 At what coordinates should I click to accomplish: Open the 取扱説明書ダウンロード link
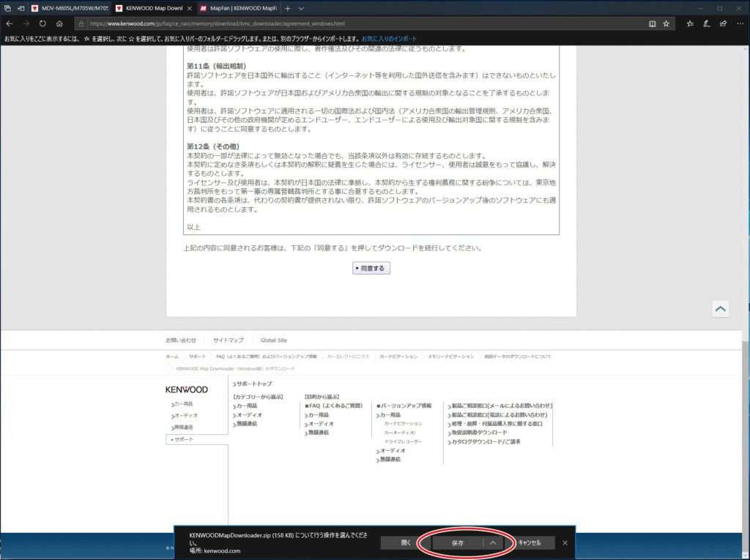[x=478, y=433]
